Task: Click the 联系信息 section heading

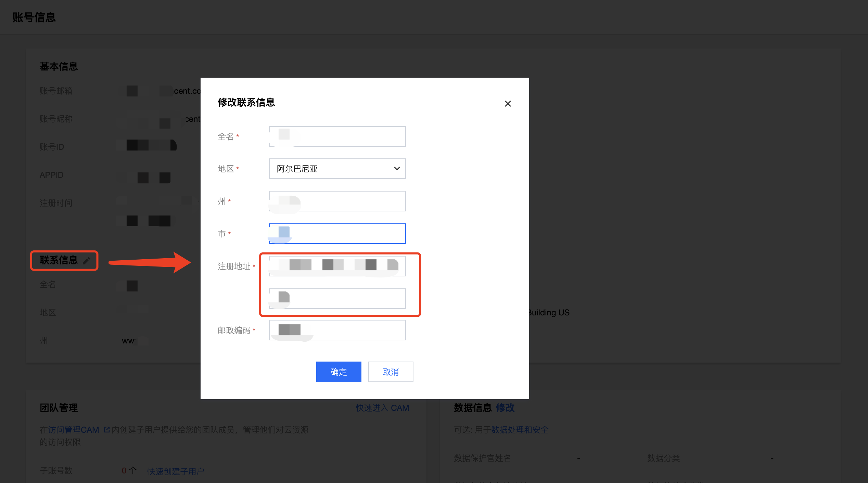Action: (x=59, y=260)
